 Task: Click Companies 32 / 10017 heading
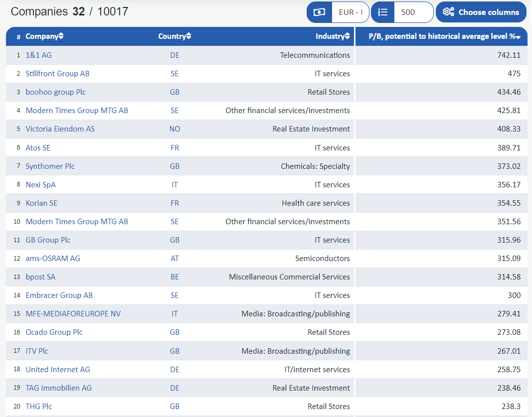69,11
